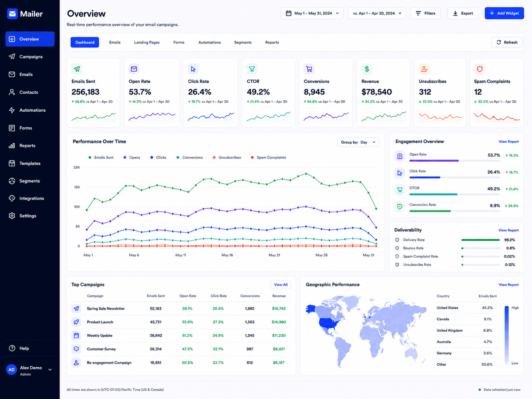
Task: Click the Refresh button
Action: [507, 42]
